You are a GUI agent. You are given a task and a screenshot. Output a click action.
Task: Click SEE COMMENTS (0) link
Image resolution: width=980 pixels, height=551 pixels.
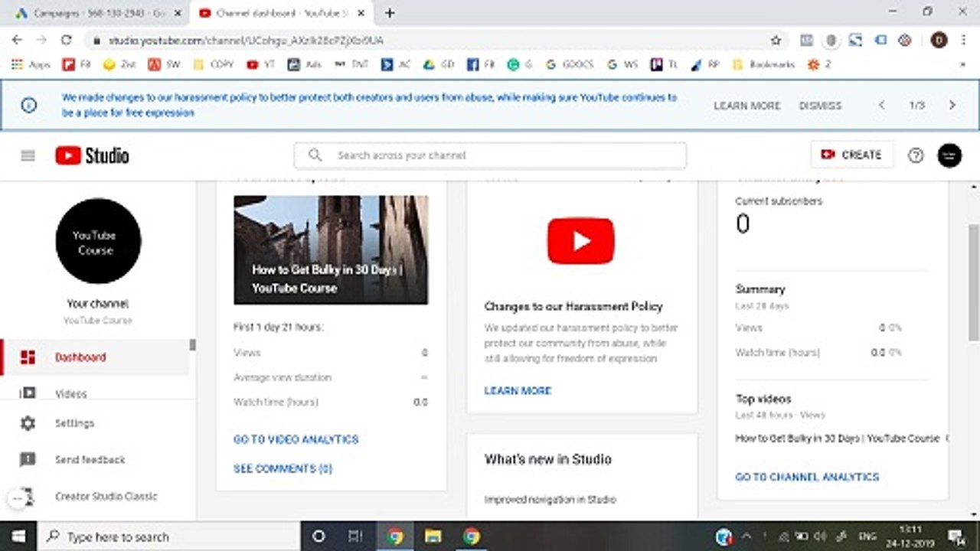283,468
